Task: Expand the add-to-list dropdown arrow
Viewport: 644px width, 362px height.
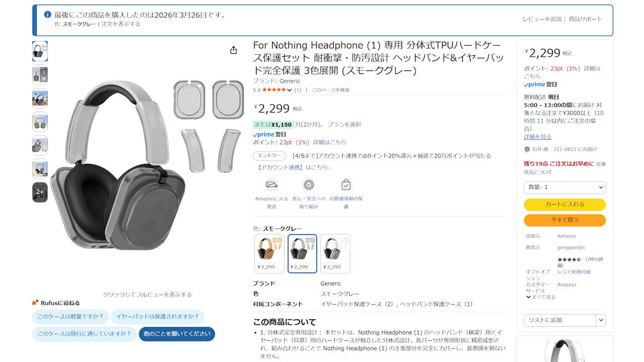Action: click(x=601, y=320)
